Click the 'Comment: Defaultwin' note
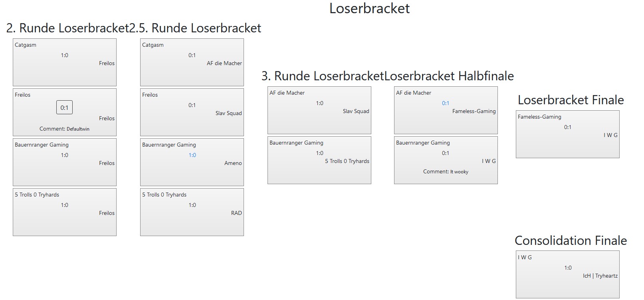This screenshot has height=300, width=644. (64, 129)
